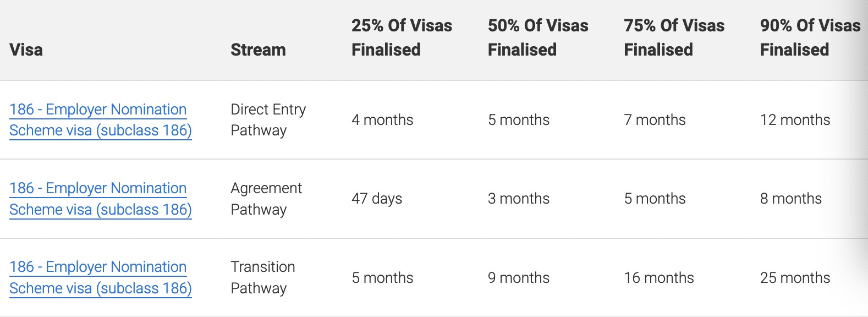This screenshot has width=868, height=317.
Task: Click the "25 months" cell
Action: [795, 278]
